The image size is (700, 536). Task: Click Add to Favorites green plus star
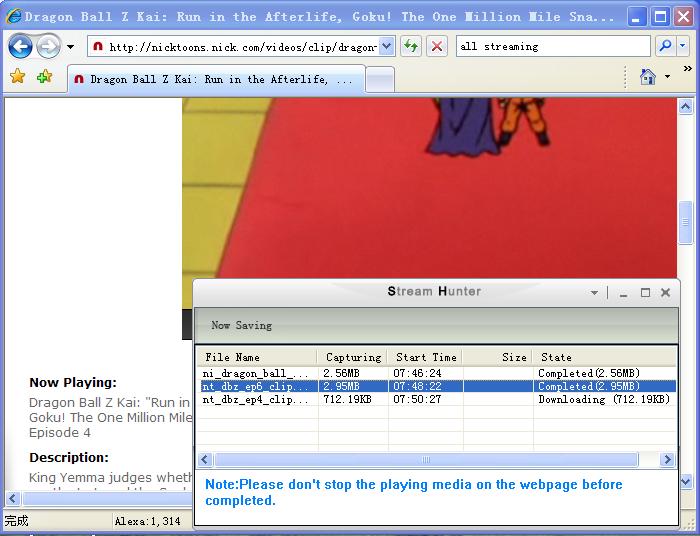45,76
